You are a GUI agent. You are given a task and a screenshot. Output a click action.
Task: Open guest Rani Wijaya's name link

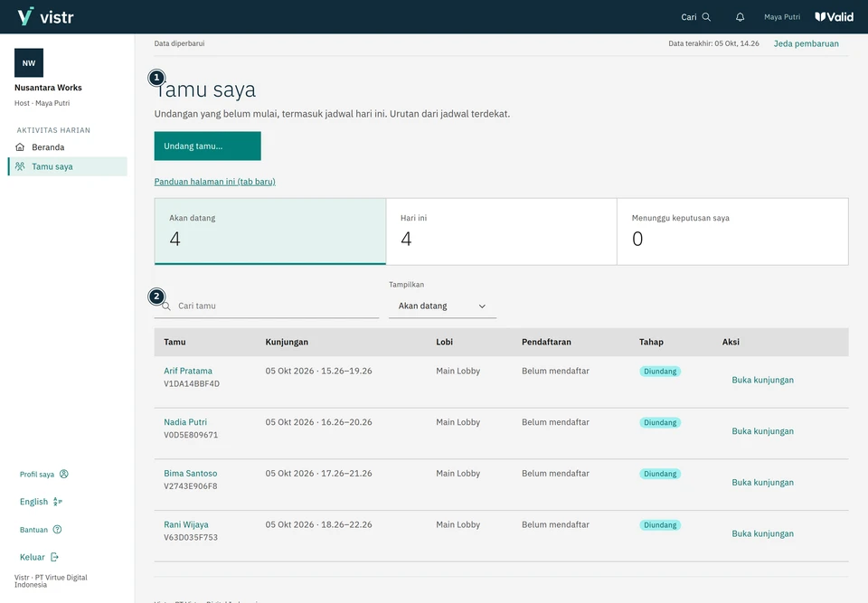click(x=186, y=524)
